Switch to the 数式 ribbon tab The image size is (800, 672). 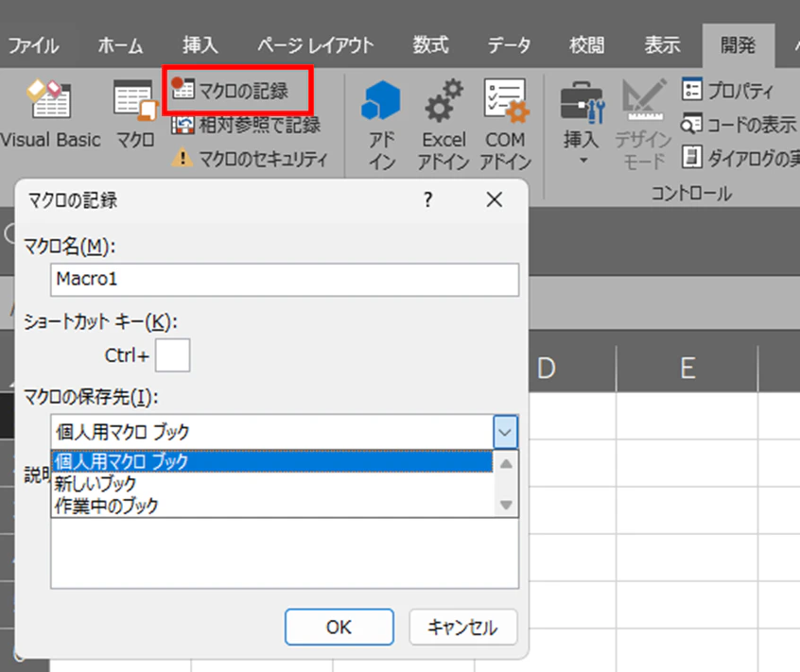430,45
